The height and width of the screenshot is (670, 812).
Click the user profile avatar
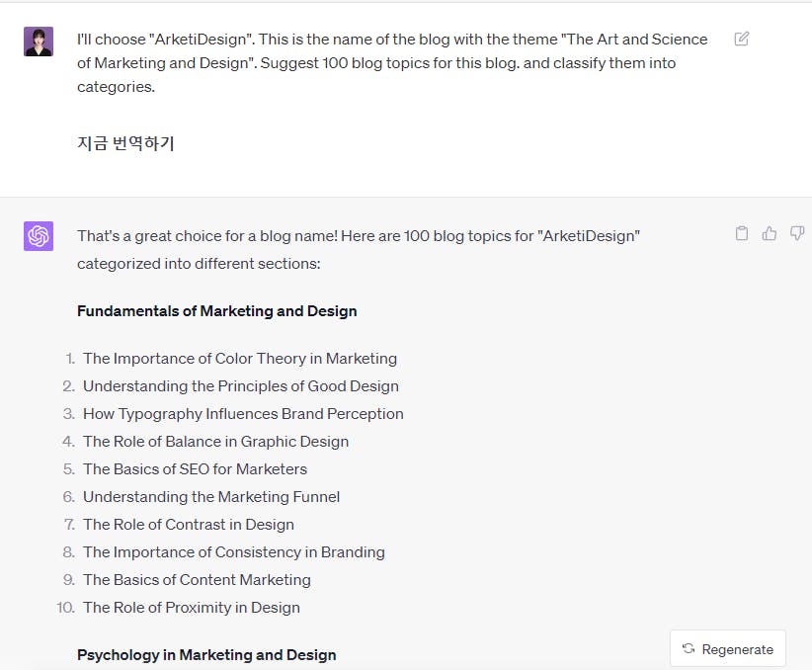pos(39,42)
